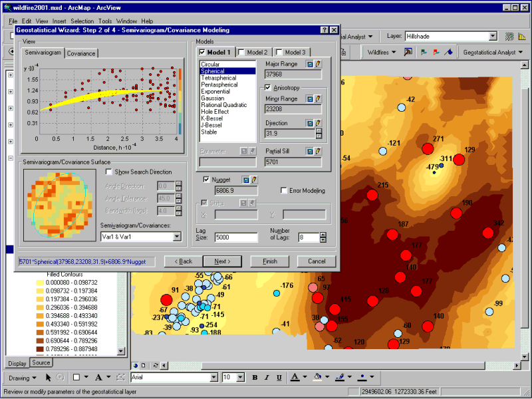Click the Finish button

point(270,261)
